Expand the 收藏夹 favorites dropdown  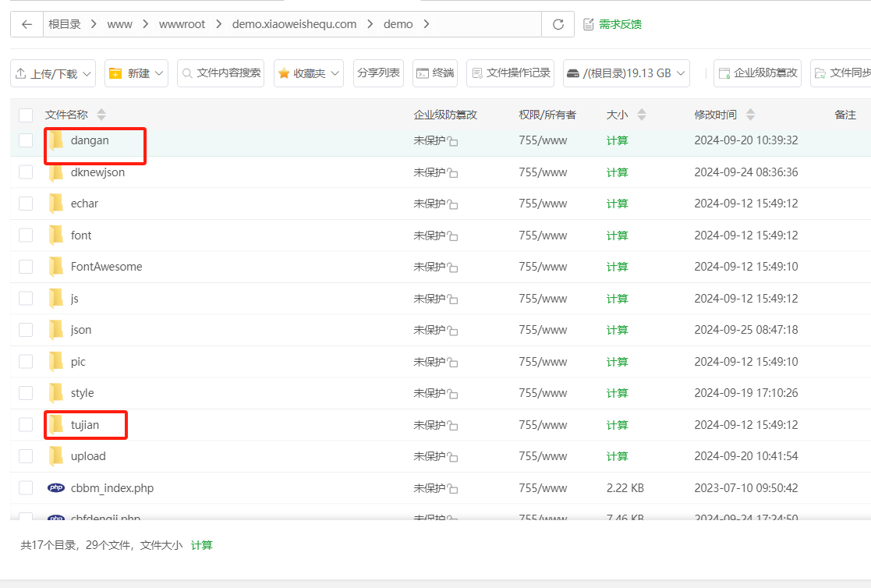[x=310, y=73]
